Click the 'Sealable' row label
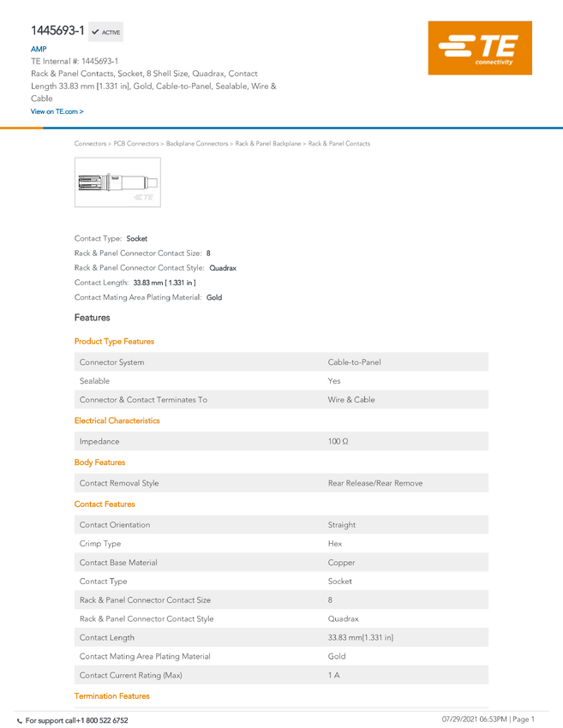The image size is (563, 728). point(94,381)
